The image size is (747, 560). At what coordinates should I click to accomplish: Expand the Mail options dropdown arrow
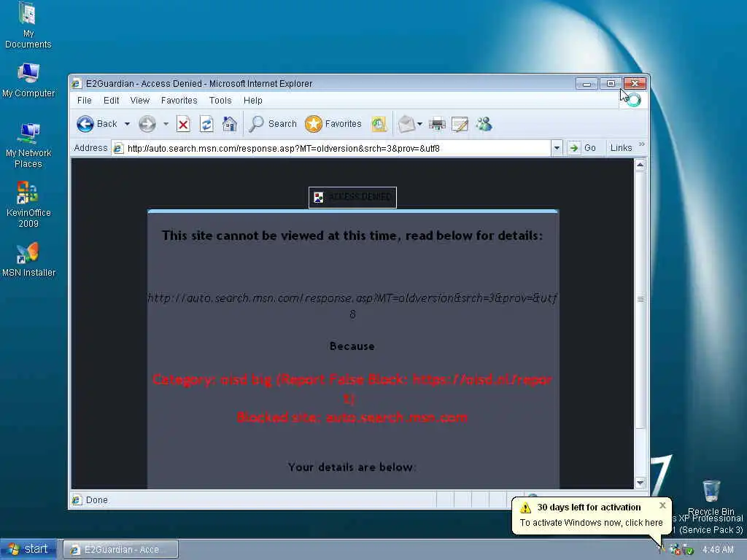click(x=419, y=124)
